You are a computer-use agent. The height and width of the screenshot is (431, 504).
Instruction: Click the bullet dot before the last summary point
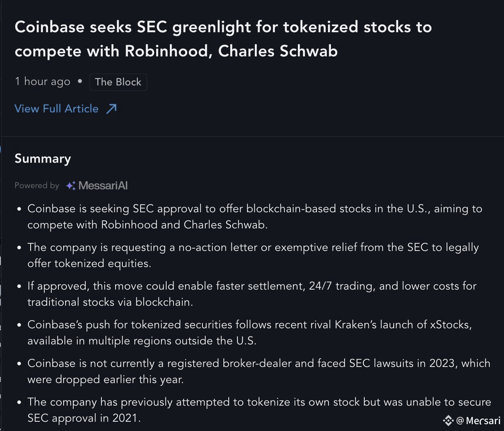19,402
